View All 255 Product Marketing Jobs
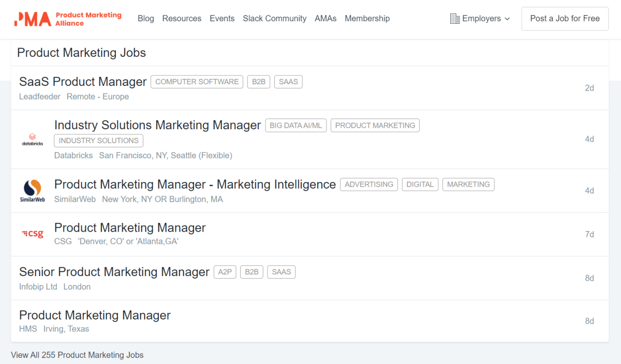 [77, 355]
